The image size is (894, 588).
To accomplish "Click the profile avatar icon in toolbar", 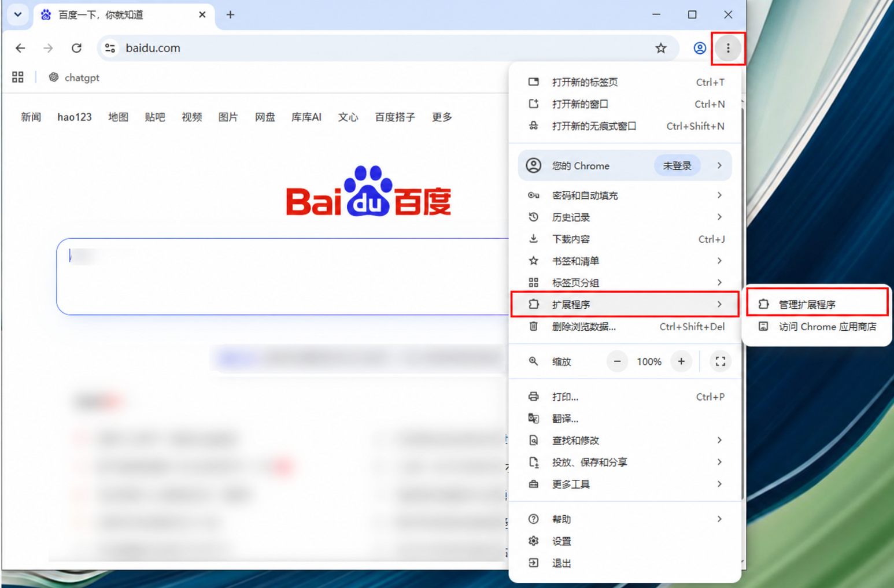I will click(700, 48).
